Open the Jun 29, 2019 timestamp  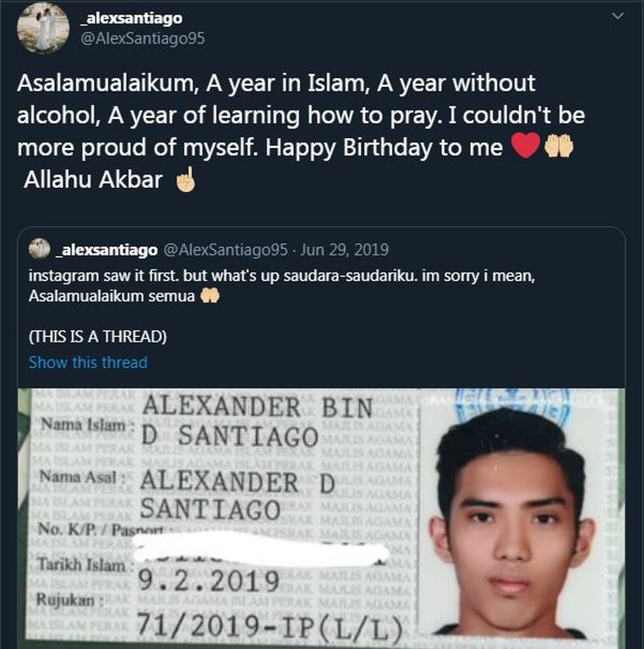pos(345,249)
